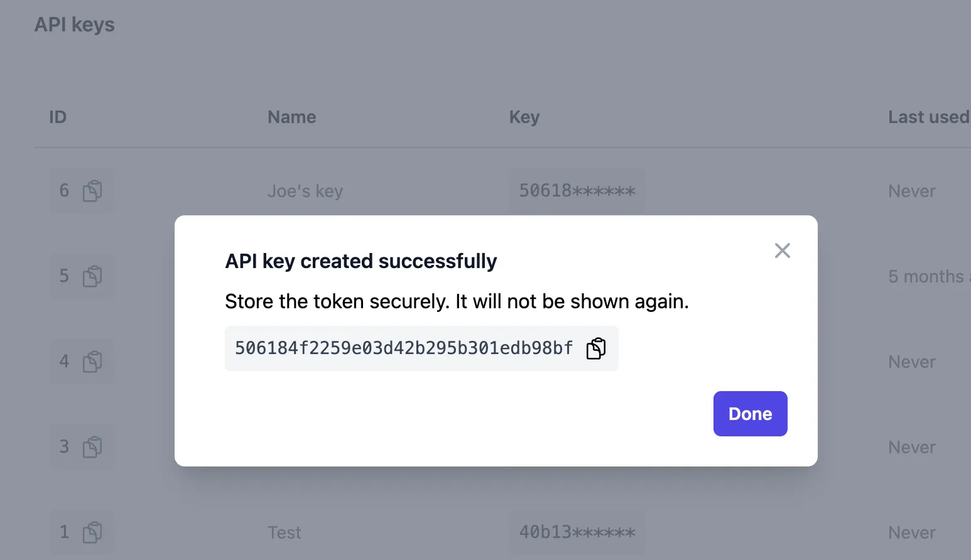Click the copy icon next to ID 4
This screenshot has width=971, height=560.
[x=93, y=362]
